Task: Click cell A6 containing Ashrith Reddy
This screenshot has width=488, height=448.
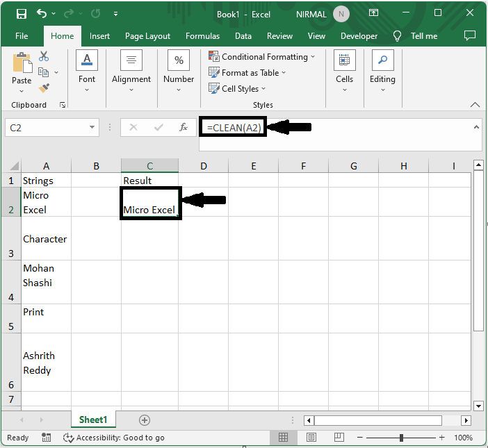Action: pos(46,362)
